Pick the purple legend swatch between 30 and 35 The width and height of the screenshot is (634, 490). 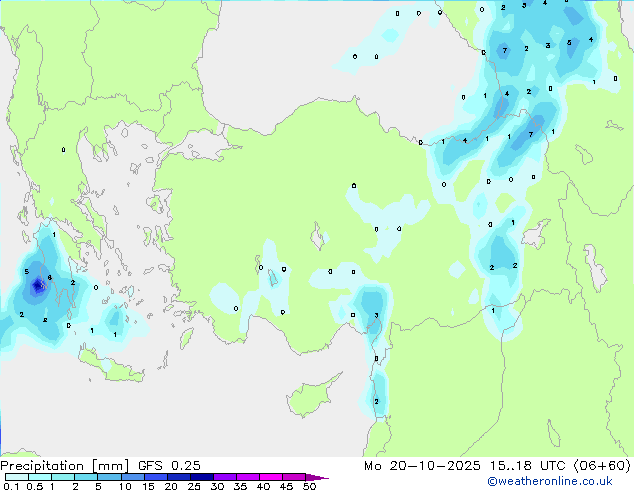pyautogui.click(x=225, y=477)
